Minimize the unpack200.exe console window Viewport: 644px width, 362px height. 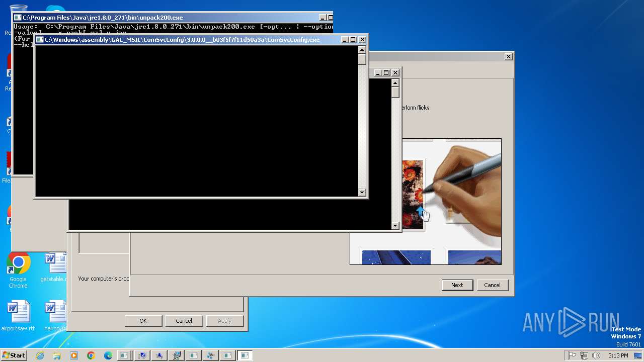click(323, 18)
